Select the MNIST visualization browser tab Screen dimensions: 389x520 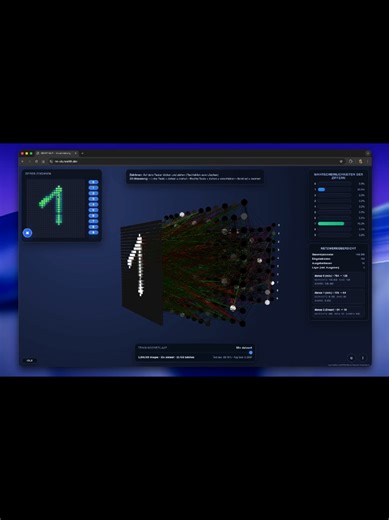click(x=57, y=153)
